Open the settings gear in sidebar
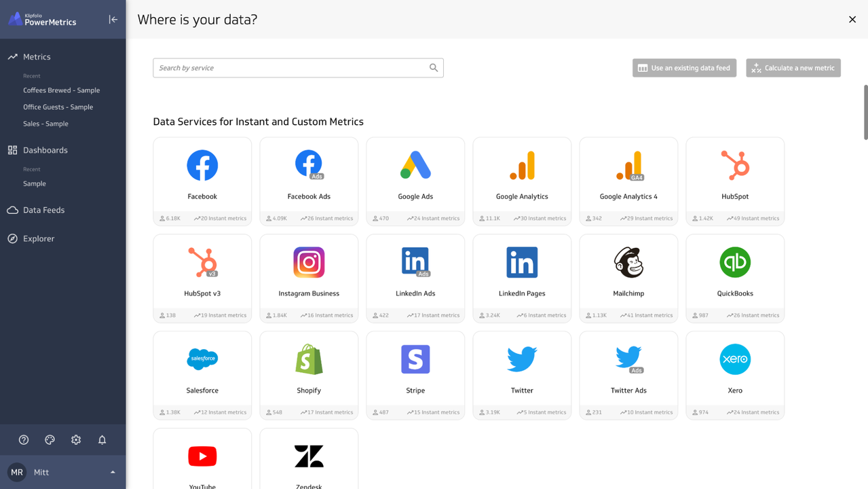Image resolution: width=868 pixels, height=489 pixels. pos(75,439)
